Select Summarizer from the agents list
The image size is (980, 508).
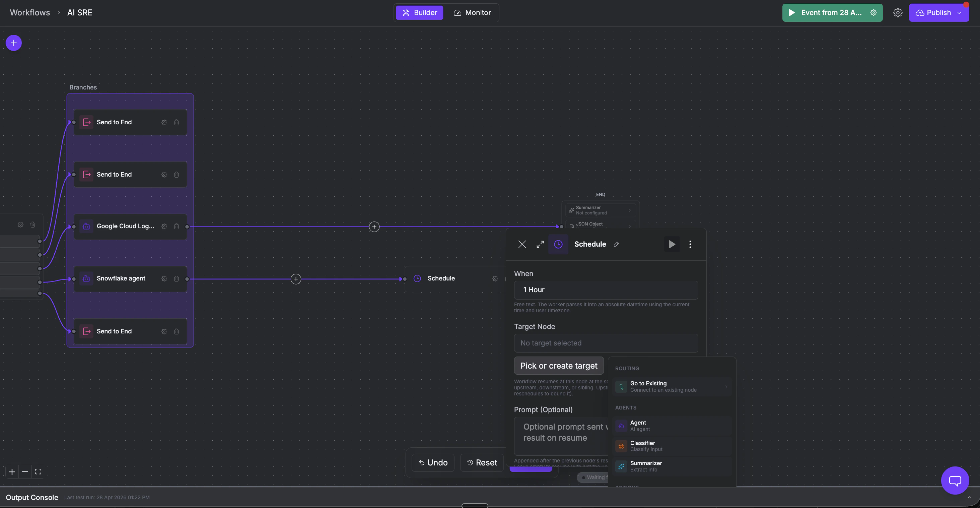point(672,466)
